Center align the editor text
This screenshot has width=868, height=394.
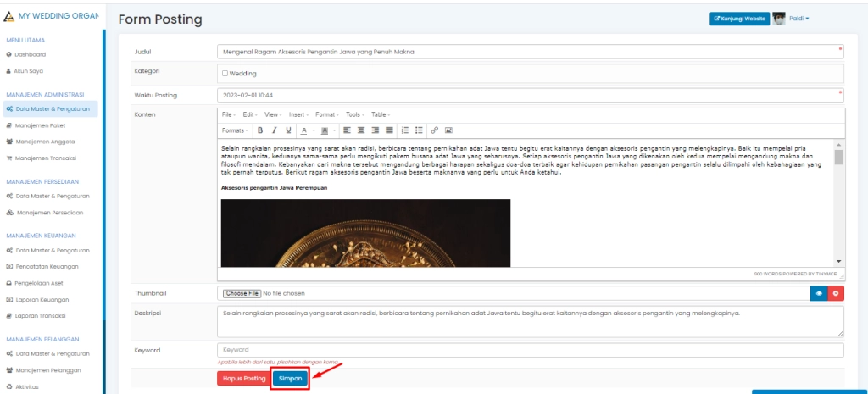pyautogui.click(x=361, y=130)
